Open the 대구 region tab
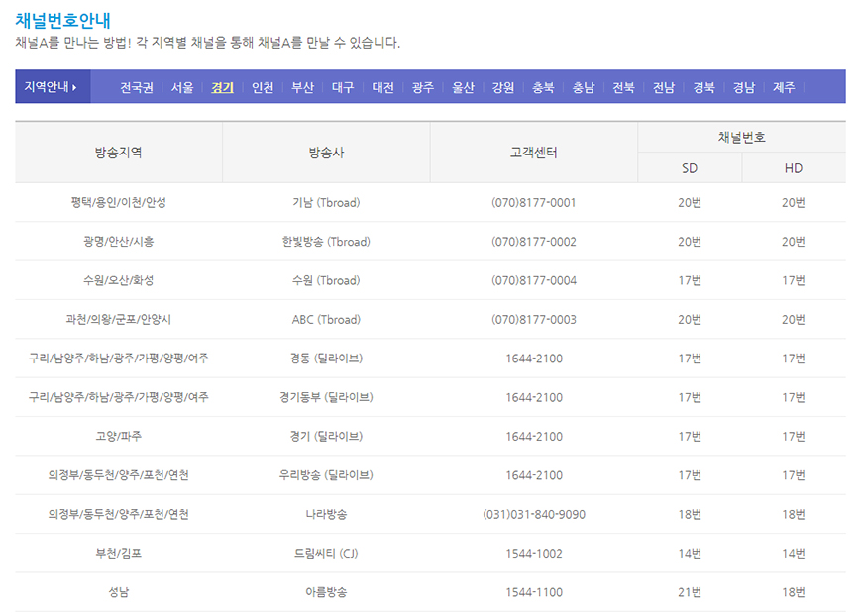 (343, 87)
